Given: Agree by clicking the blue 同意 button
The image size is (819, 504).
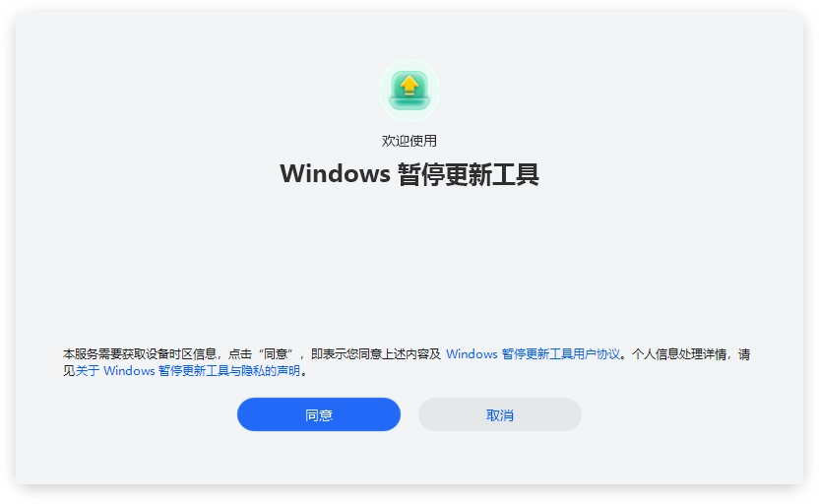Looking at the screenshot, I should click(x=319, y=414).
